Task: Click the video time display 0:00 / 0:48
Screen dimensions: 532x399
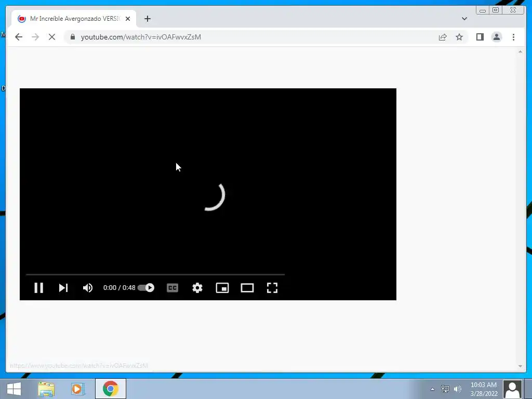Action: pyautogui.click(x=119, y=288)
